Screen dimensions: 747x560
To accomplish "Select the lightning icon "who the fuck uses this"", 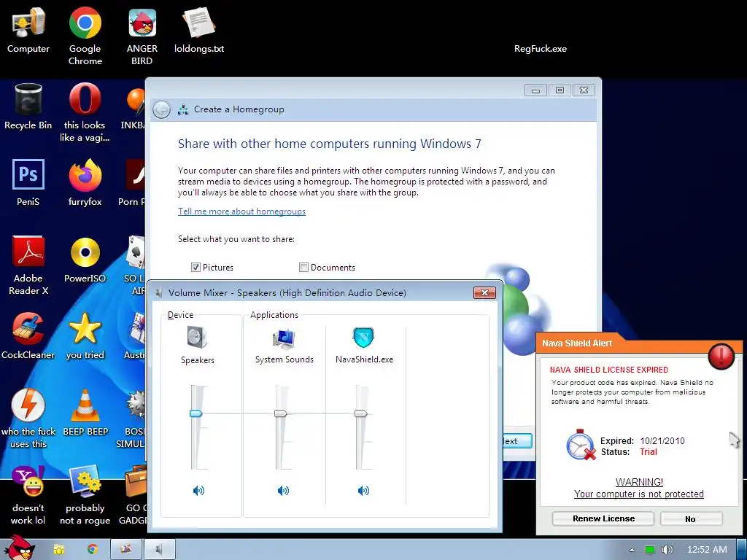I will point(28,419).
